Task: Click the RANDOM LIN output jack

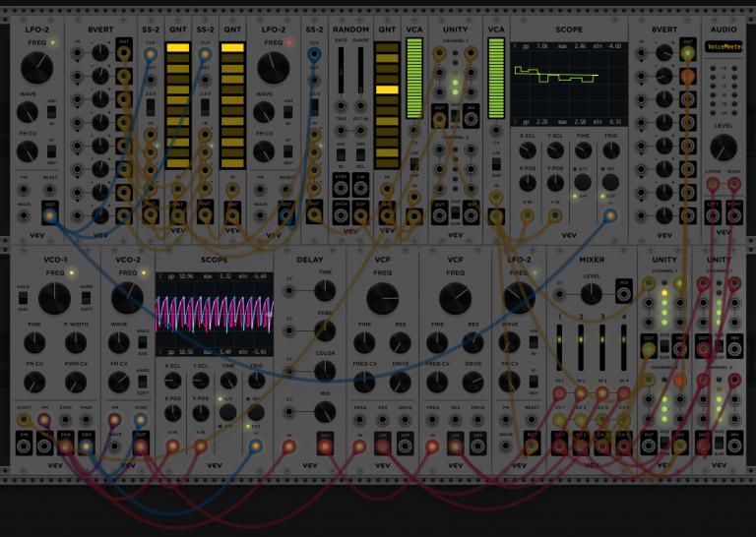Action: point(360,188)
